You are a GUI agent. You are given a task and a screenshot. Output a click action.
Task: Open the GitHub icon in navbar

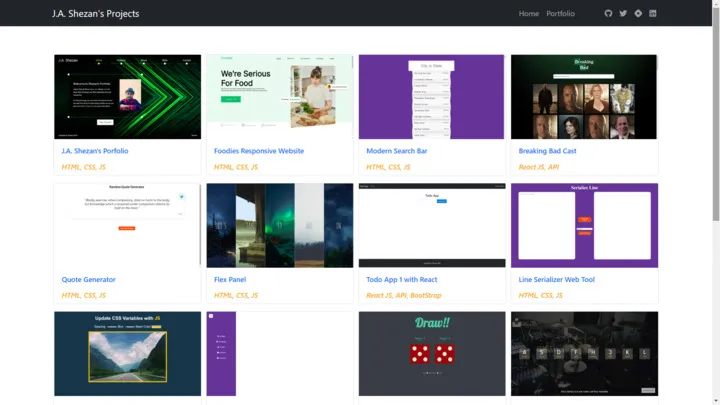(x=608, y=13)
